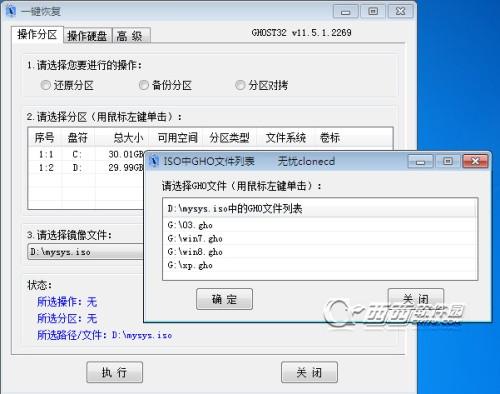Click 关闭 at the bottom of main window
500x394 pixels.
pyautogui.click(x=309, y=372)
